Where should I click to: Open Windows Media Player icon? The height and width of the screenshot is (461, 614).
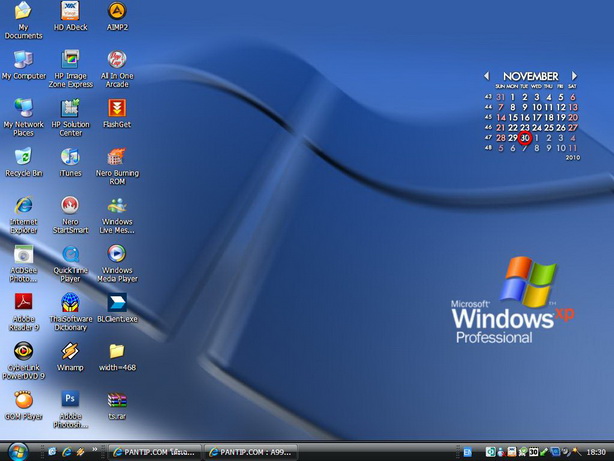[117, 254]
